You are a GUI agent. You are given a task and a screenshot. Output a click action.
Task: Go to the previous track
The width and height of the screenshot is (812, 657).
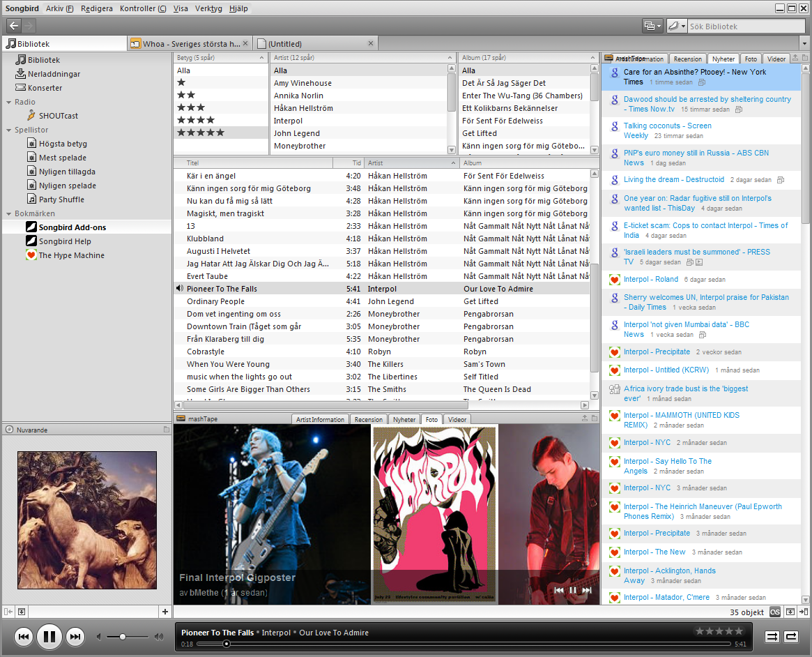tap(23, 637)
